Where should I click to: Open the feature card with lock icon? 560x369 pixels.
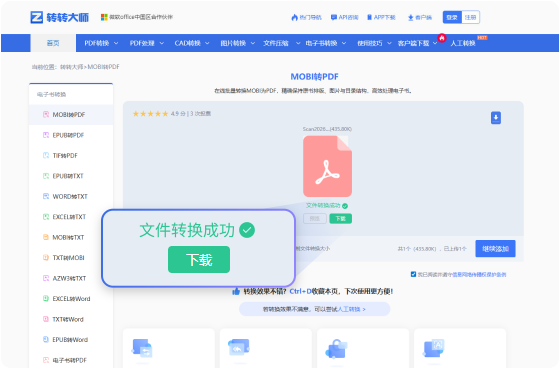click(363, 348)
